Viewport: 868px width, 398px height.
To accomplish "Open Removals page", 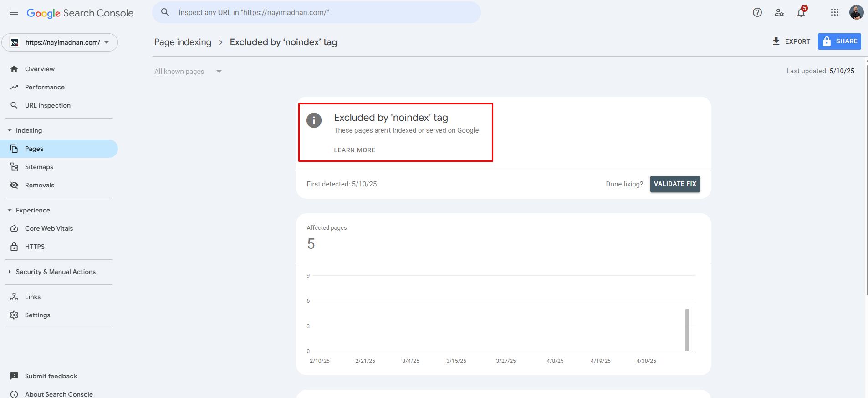I will click(x=59, y=185).
